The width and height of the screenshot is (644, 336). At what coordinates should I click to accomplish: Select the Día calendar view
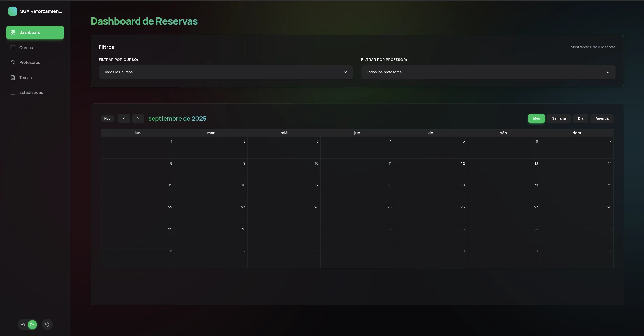580,118
